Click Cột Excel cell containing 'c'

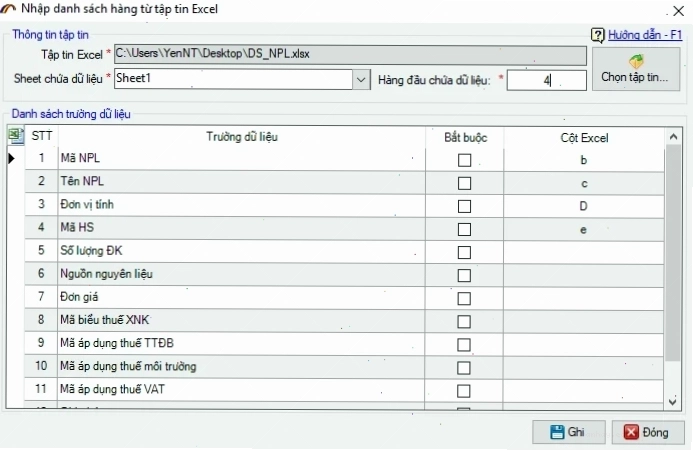tap(584, 183)
